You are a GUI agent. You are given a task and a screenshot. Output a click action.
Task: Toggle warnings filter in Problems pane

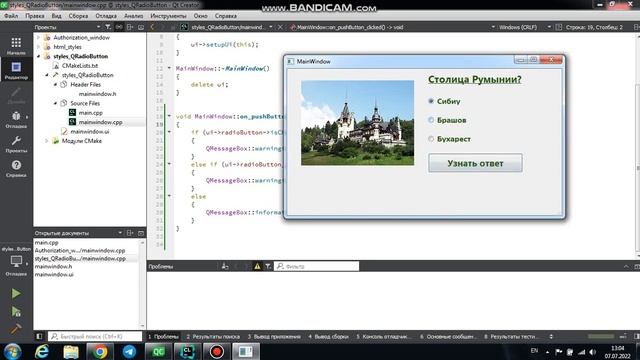coord(257,266)
